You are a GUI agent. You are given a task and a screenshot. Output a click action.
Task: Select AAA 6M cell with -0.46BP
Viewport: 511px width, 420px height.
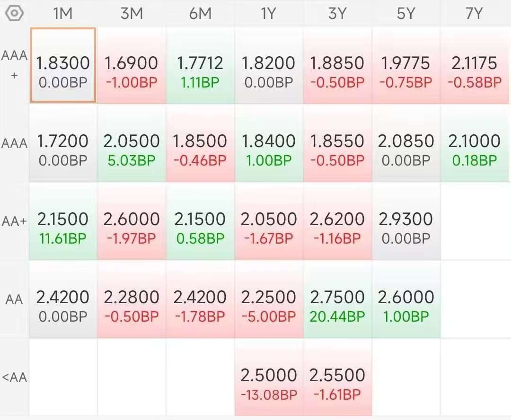[x=200, y=143]
